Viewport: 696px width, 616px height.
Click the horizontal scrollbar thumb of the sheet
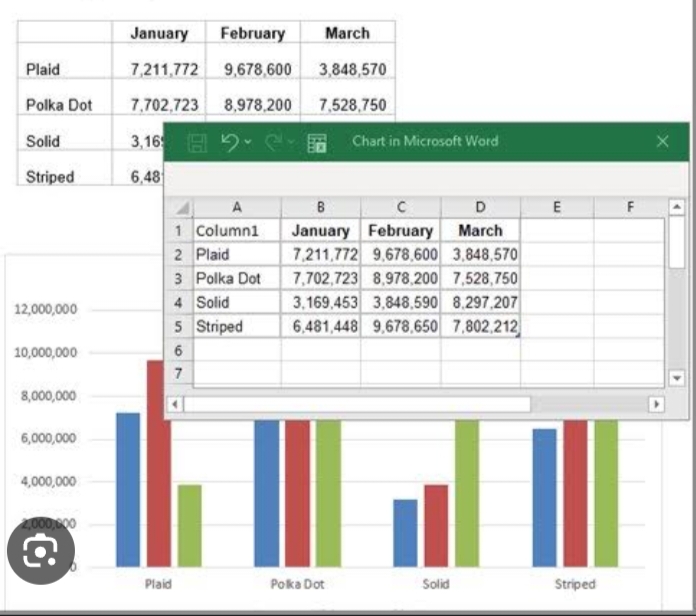(x=357, y=404)
